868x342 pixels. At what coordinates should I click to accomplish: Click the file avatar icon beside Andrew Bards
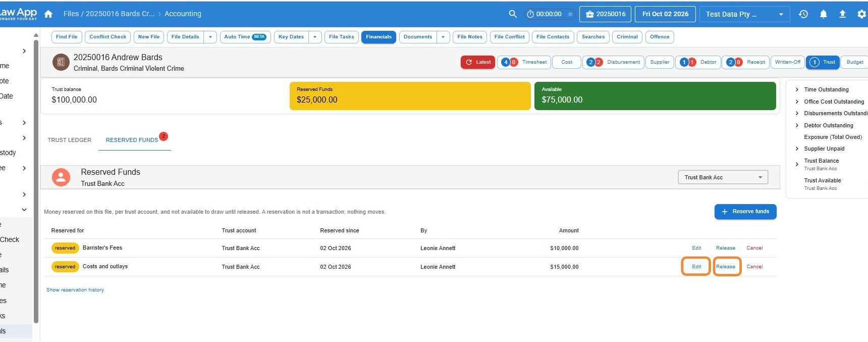coord(61,62)
